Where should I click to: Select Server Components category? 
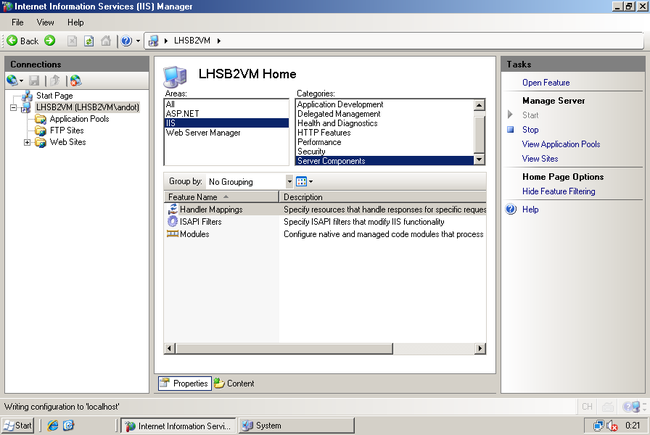point(385,161)
